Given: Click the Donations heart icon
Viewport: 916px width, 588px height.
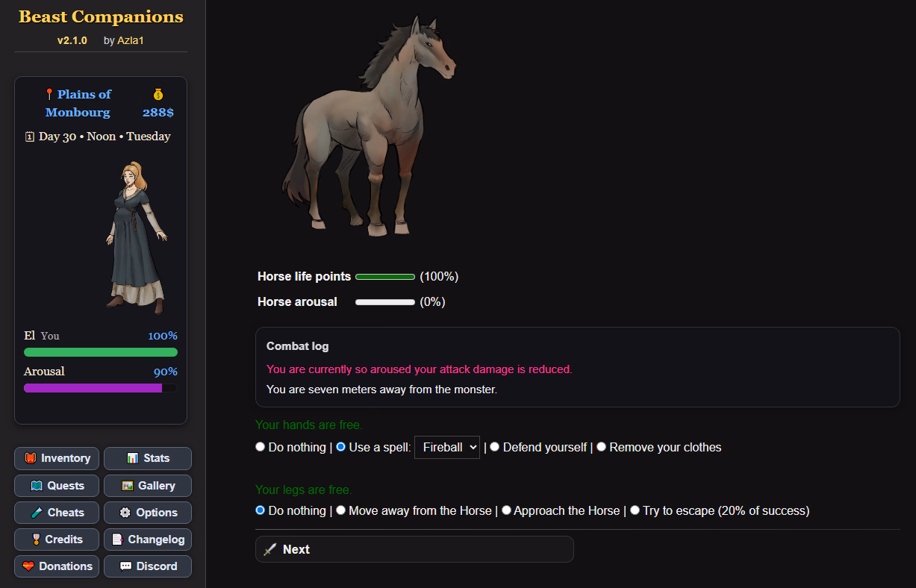Looking at the screenshot, I should coord(28,566).
